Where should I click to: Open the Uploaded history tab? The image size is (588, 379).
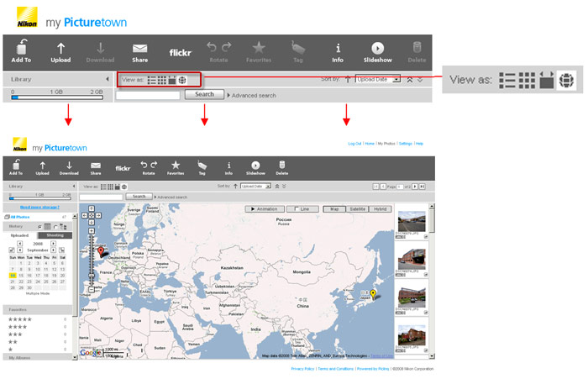20,235
